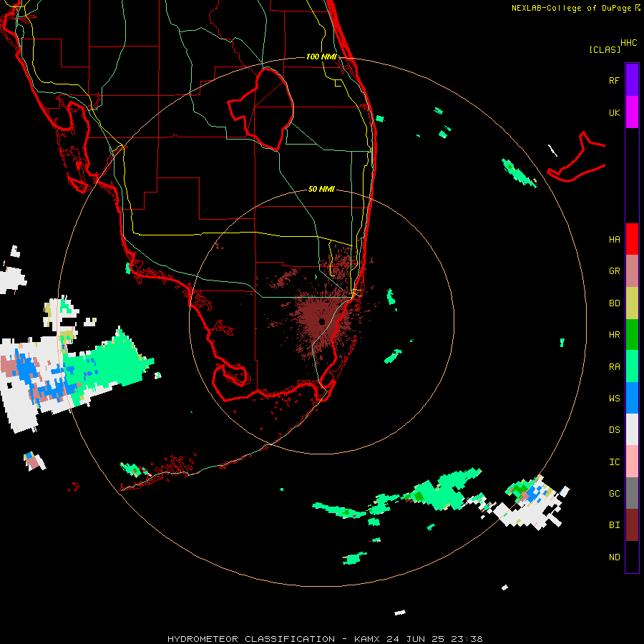644x644 pixels.
Task: Click the DS white legend swatch
Action: click(632, 429)
